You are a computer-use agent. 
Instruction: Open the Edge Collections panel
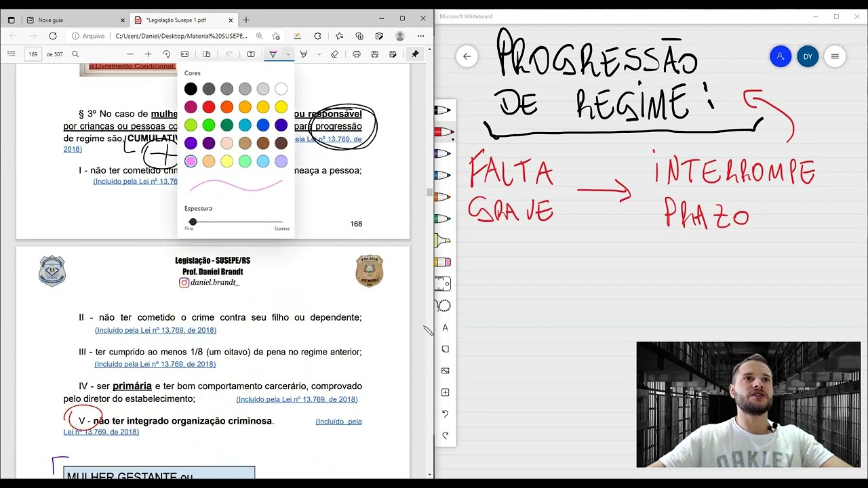pos(359,36)
